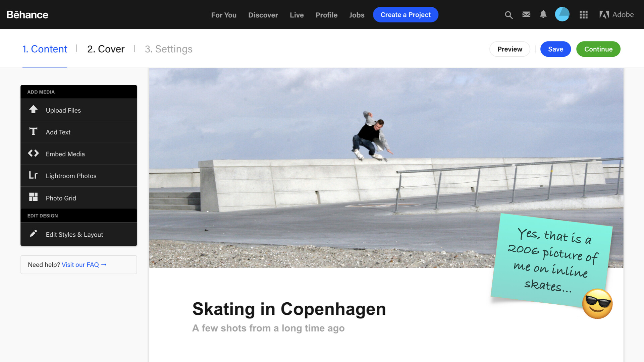Click the Upload Files arrow icon
644x362 pixels.
33,109
